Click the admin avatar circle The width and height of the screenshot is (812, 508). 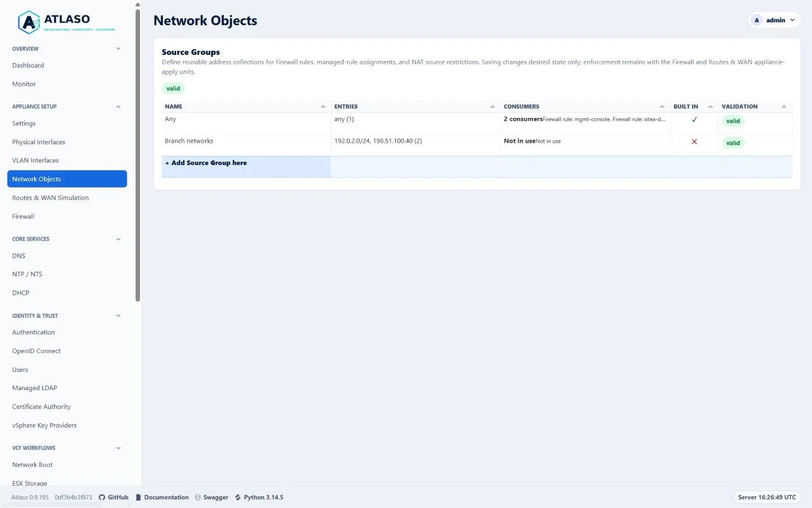(x=757, y=20)
